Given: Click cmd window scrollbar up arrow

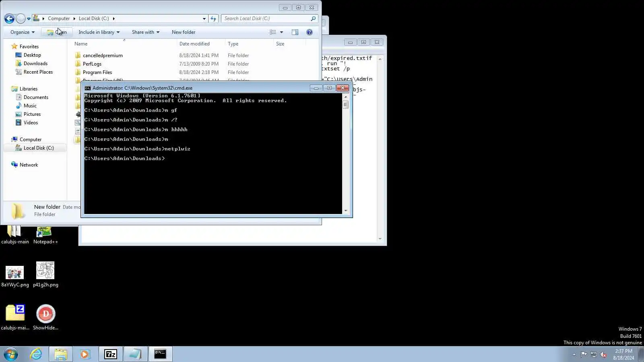Looking at the screenshot, I should click(x=345, y=97).
